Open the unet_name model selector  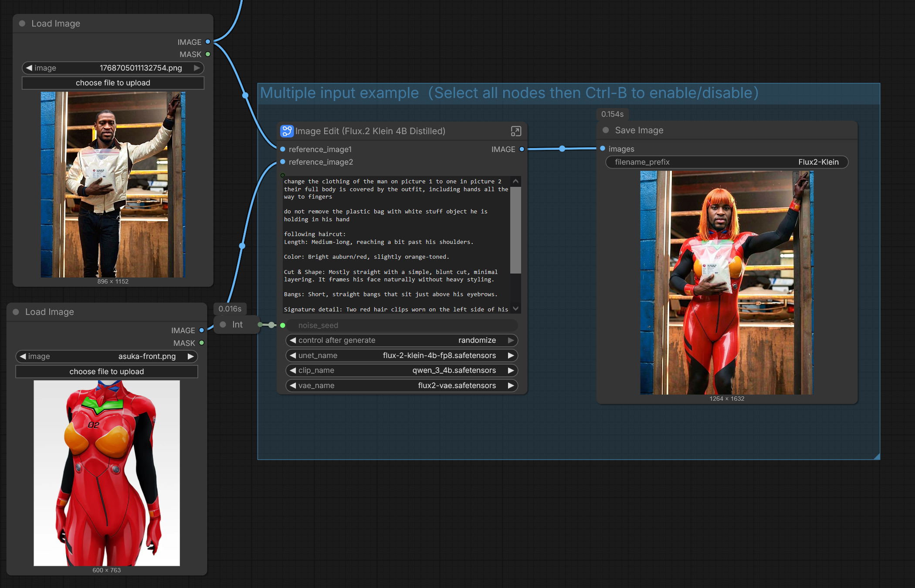[x=401, y=355]
